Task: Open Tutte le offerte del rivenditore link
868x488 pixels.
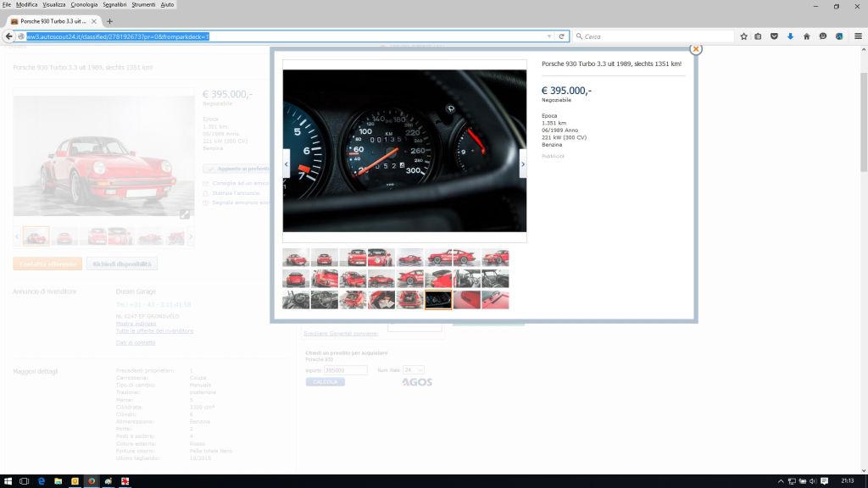Action: pyautogui.click(x=154, y=331)
